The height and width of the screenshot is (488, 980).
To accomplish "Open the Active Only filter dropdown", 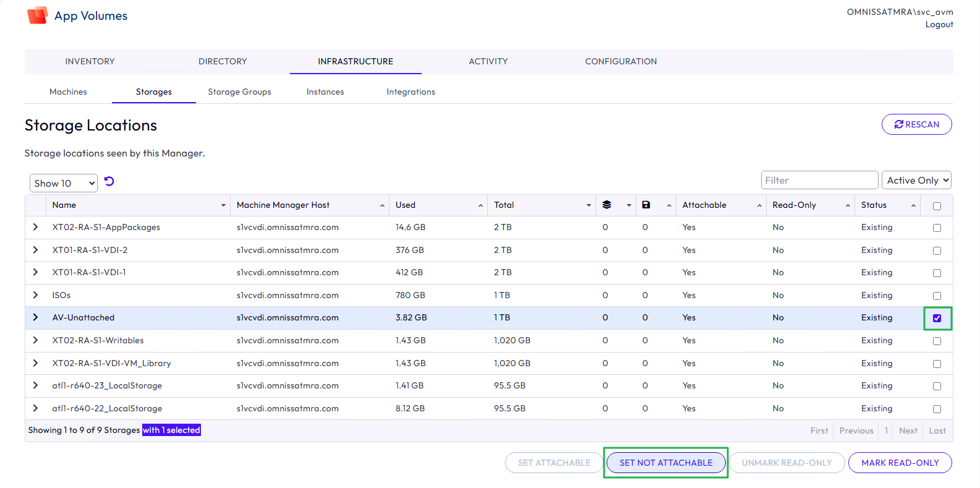I will [x=916, y=181].
